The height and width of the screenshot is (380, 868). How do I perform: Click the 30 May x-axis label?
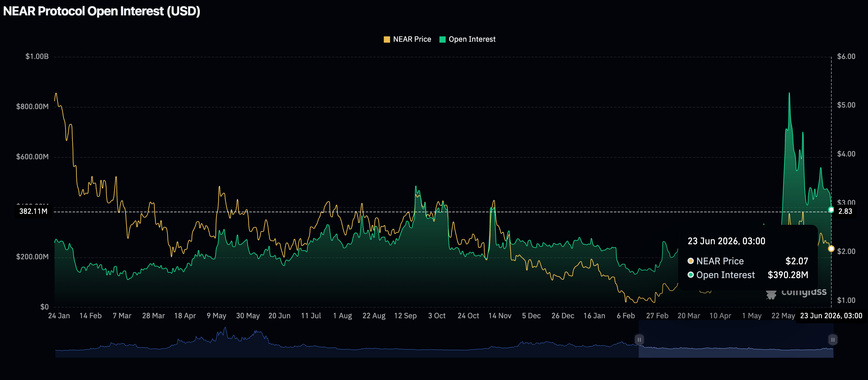pos(248,316)
